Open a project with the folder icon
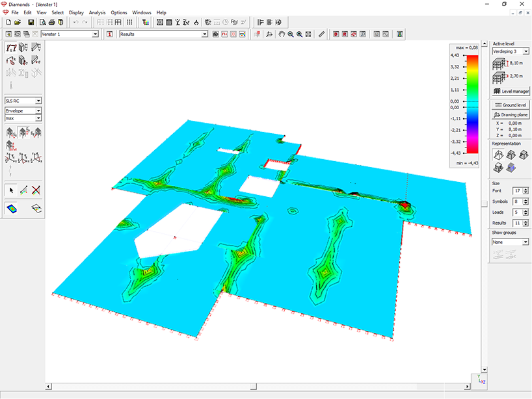 tap(18, 22)
